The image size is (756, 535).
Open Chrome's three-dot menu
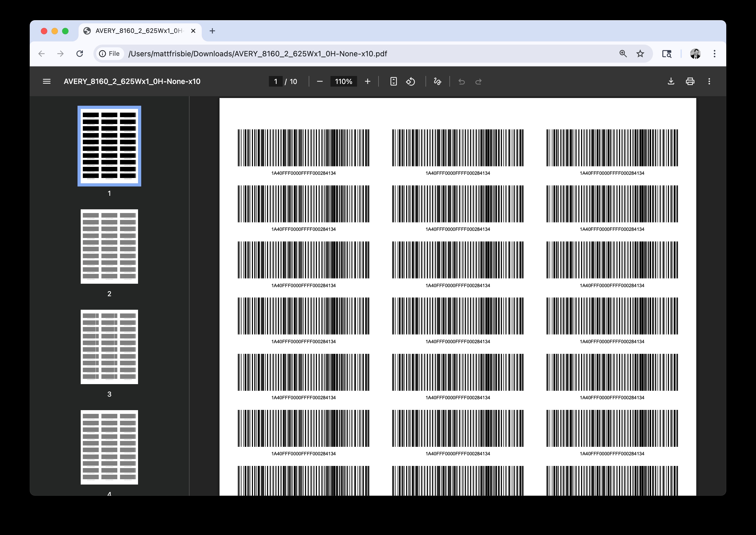point(714,54)
